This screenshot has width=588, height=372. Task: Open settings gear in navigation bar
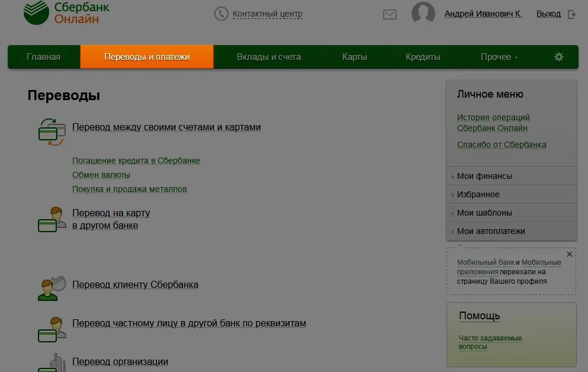point(559,57)
